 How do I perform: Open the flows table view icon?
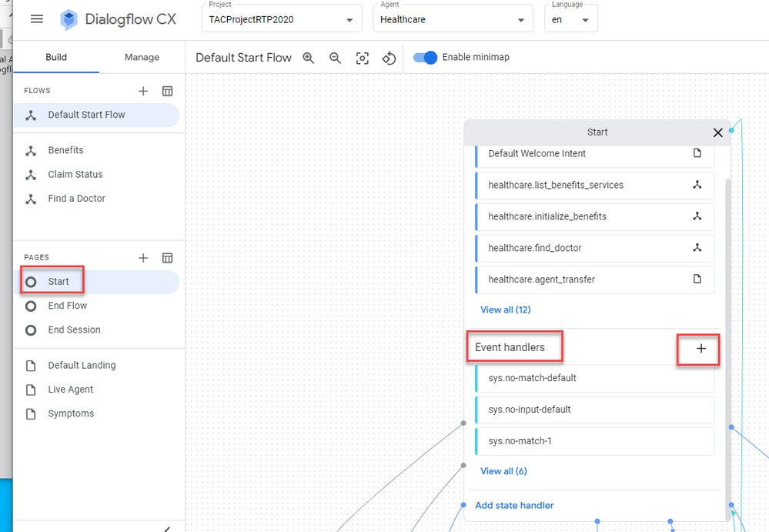[x=167, y=91]
